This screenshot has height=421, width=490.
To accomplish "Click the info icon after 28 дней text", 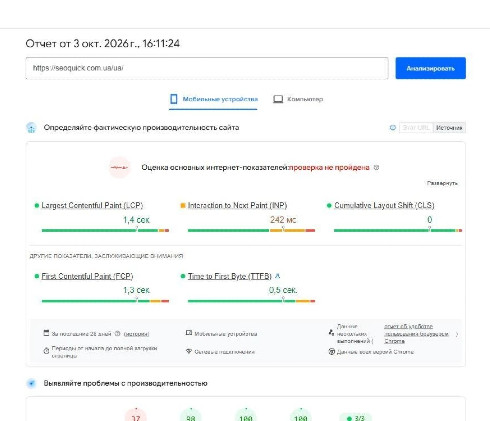I will pyautogui.click(x=117, y=334).
